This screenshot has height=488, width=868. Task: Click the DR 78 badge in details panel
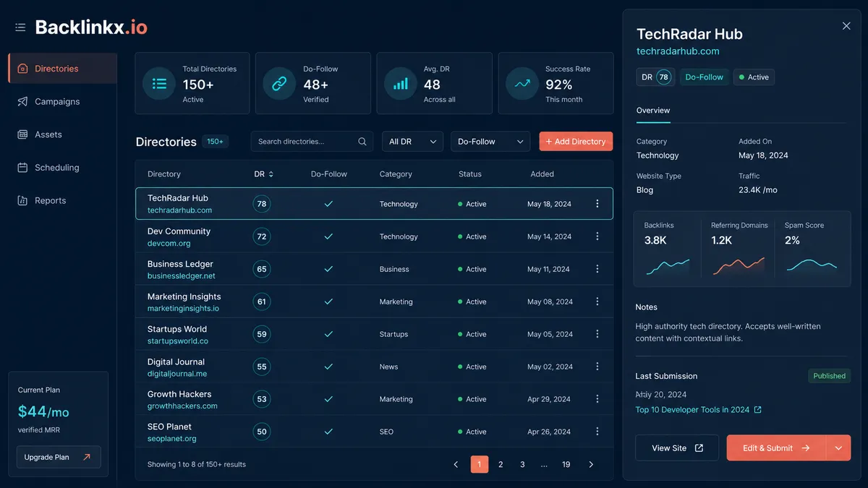click(655, 77)
